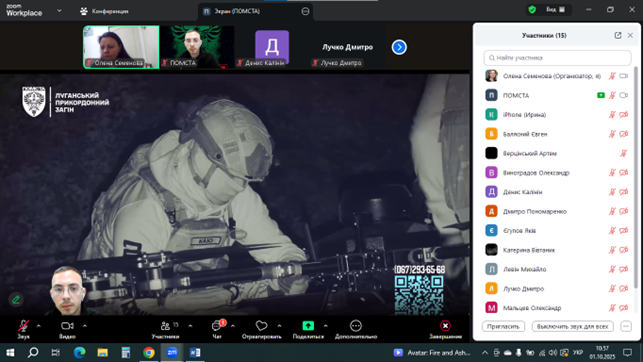Toggle the Video camera in toolbar

tap(67, 326)
